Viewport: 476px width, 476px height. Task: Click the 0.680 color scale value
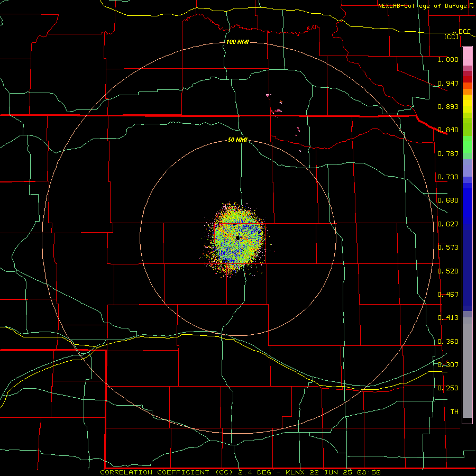tap(448, 200)
